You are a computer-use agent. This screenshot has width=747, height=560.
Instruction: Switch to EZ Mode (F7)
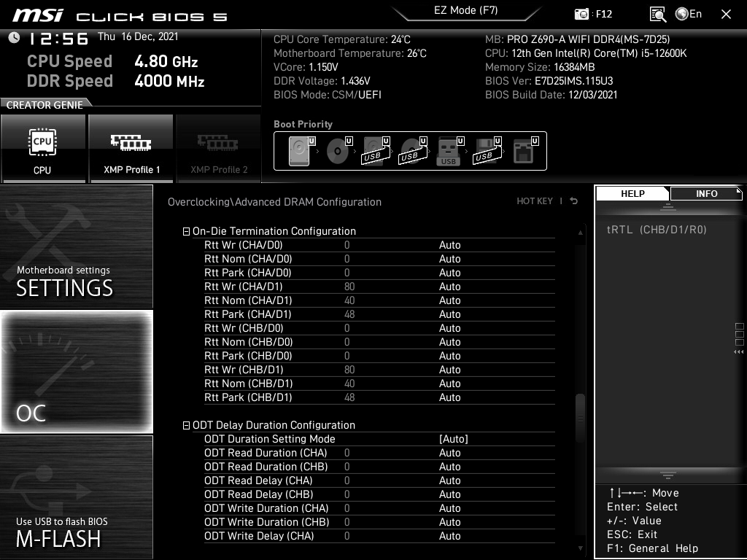[x=466, y=10]
